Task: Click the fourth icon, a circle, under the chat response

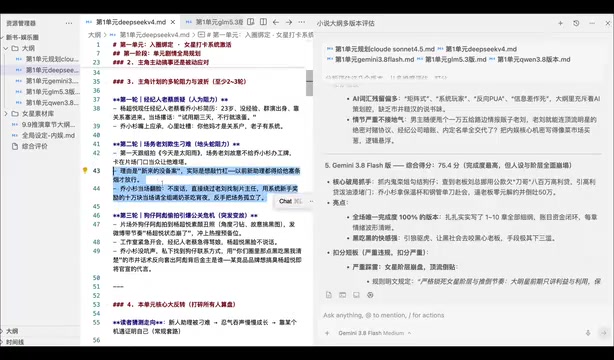Action: 370,295
